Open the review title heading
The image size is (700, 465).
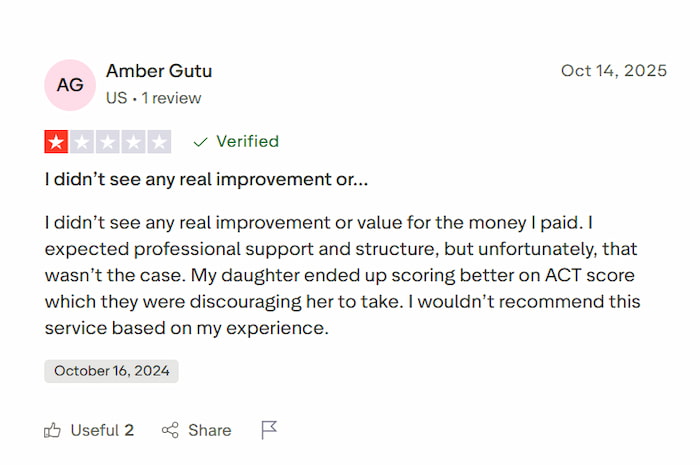coord(206,181)
